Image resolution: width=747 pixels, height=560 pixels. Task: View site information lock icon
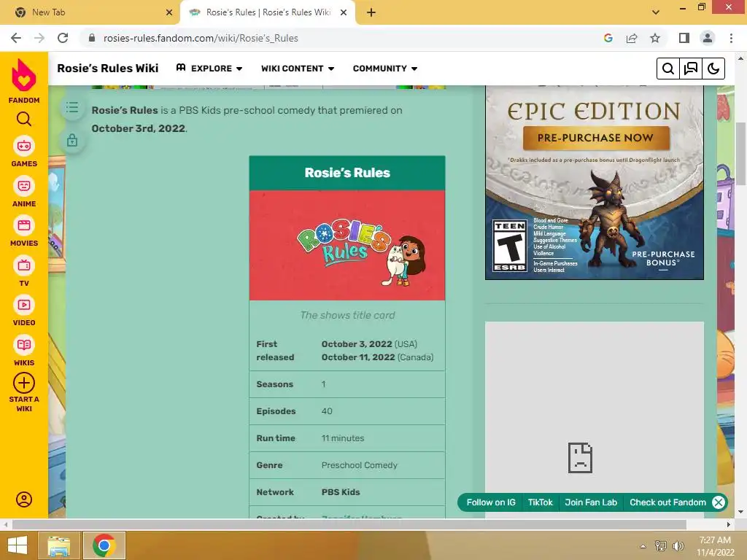click(92, 38)
